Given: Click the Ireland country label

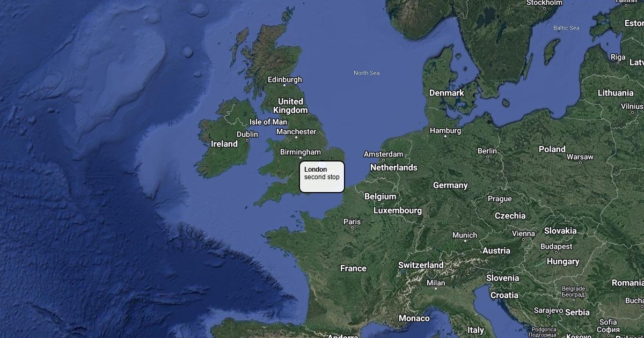Looking at the screenshot, I should (x=224, y=144).
